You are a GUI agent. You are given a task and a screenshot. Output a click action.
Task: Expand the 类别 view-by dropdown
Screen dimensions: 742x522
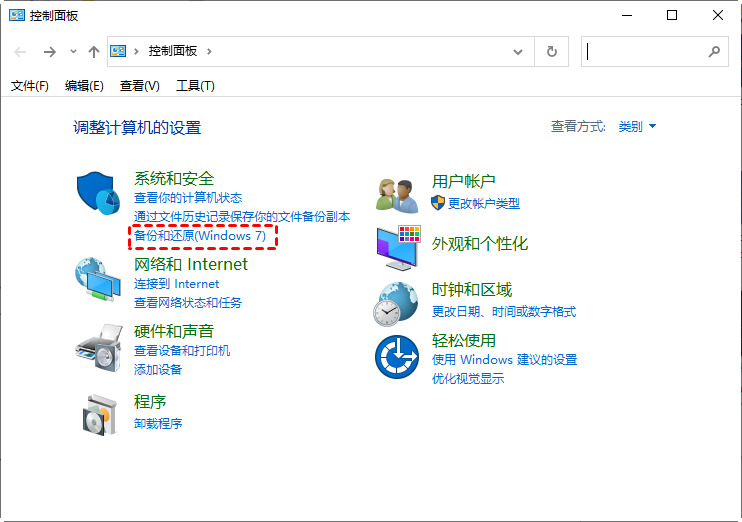point(637,127)
